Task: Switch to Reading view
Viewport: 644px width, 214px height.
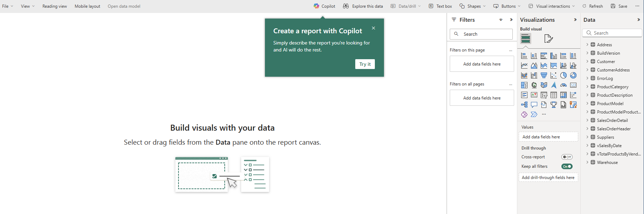Action: pos(55,6)
